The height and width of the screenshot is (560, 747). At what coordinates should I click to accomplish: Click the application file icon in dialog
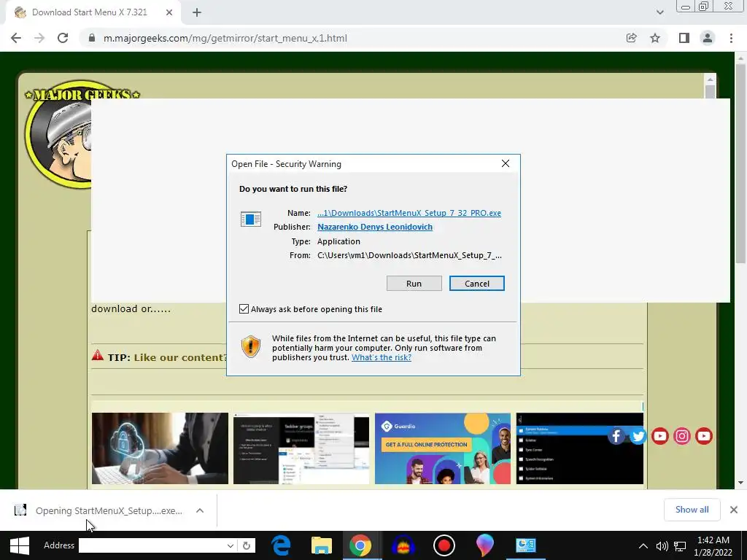point(251,219)
